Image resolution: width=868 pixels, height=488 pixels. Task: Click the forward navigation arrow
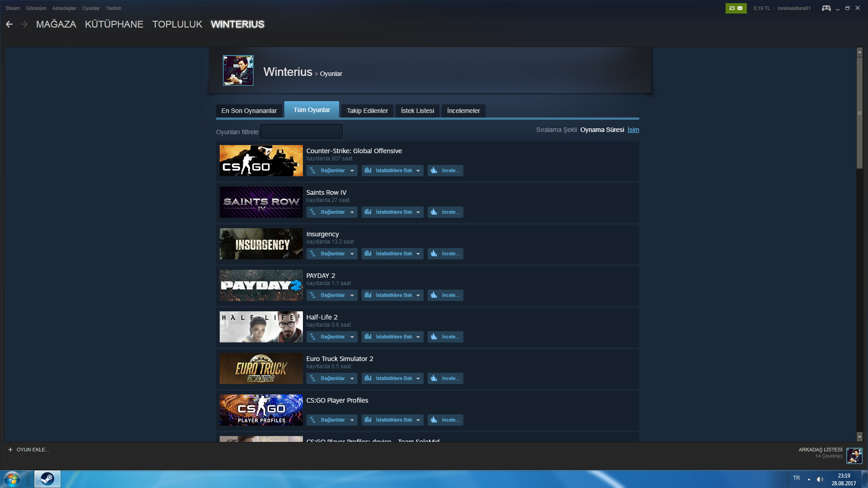point(24,24)
